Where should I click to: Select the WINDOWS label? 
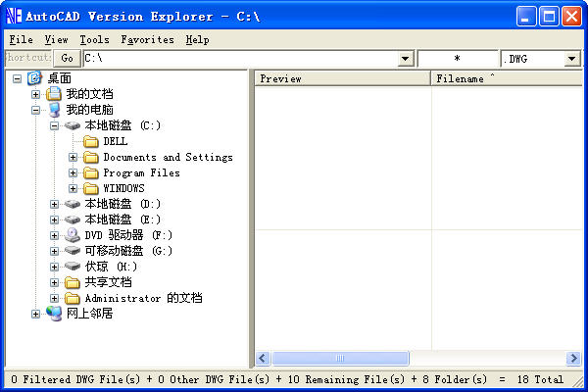pyautogui.click(x=123, y=188)
